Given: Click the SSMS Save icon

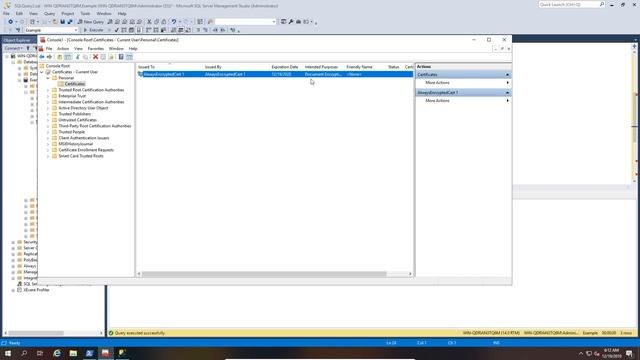Looking at the screenshot, I should [62, 22].
